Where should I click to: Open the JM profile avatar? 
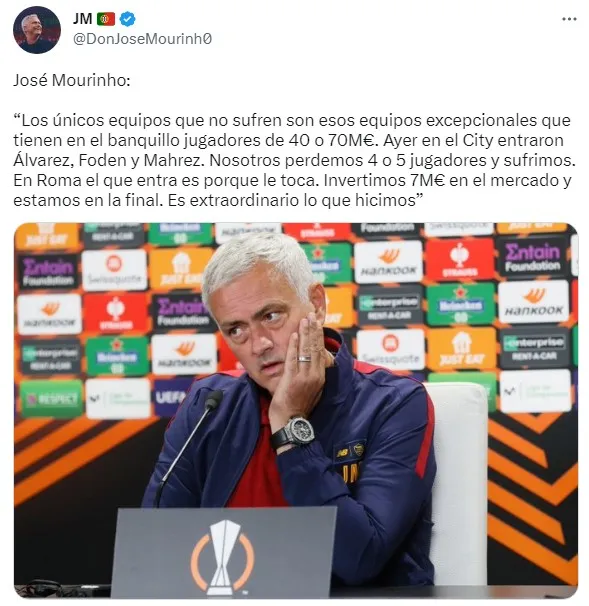pyautogui.click(x=37, y=30)
